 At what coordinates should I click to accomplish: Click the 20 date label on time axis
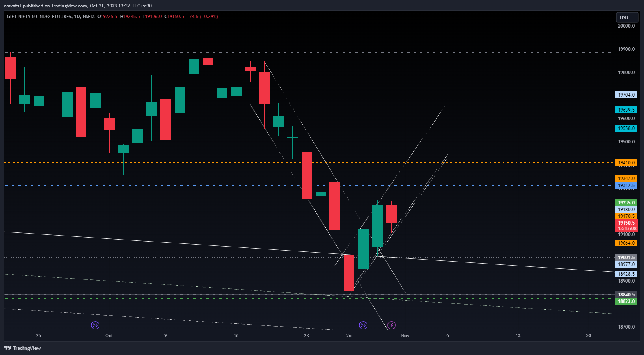click(588, 336)
